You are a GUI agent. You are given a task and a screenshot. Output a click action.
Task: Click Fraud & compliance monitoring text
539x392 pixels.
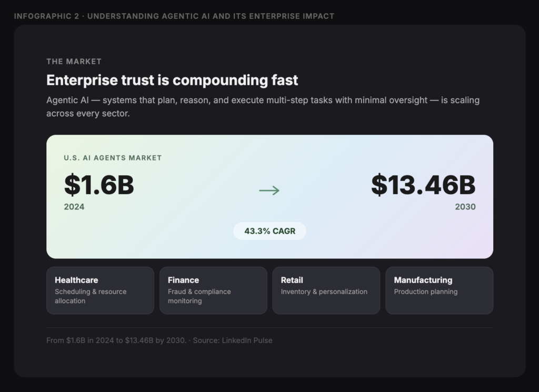tap(199, 296)
